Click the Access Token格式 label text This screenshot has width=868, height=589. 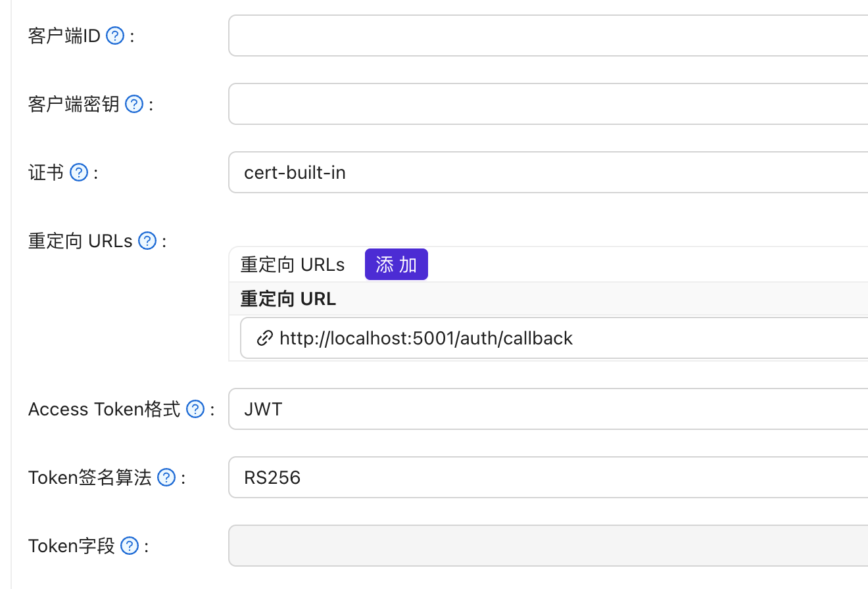pyautogui.click(x=104, y=409)
